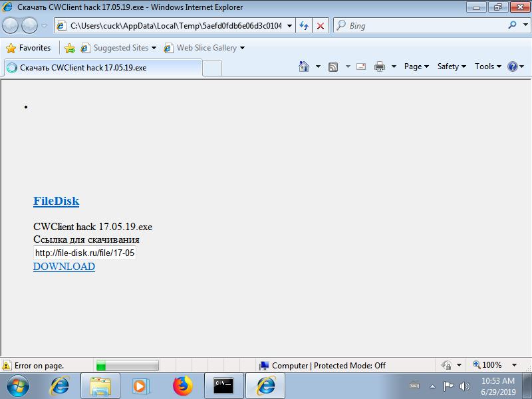This screenshot has height=399, width=532.
Task: Open the Tools menu
Action: [488, 66]
